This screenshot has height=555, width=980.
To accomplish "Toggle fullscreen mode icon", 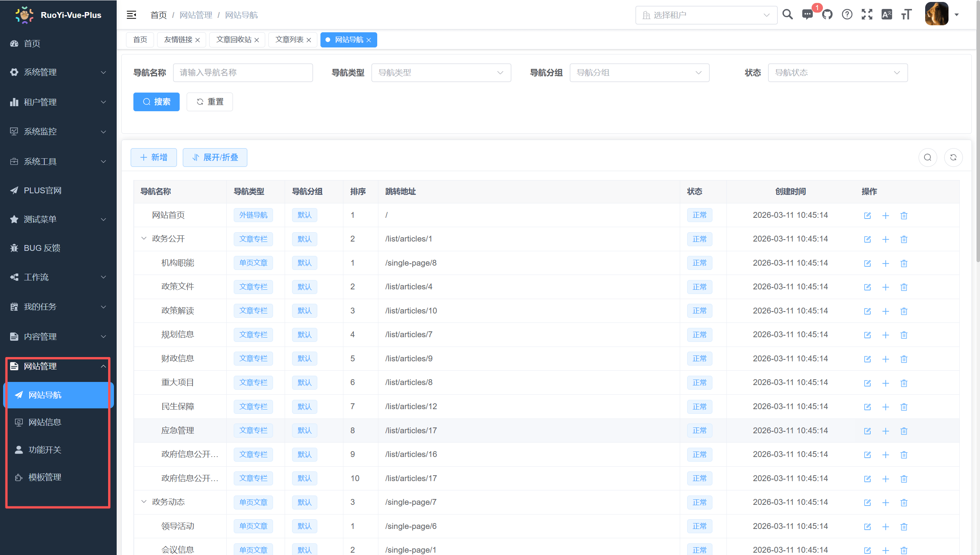I will click(x=867, y=15).
